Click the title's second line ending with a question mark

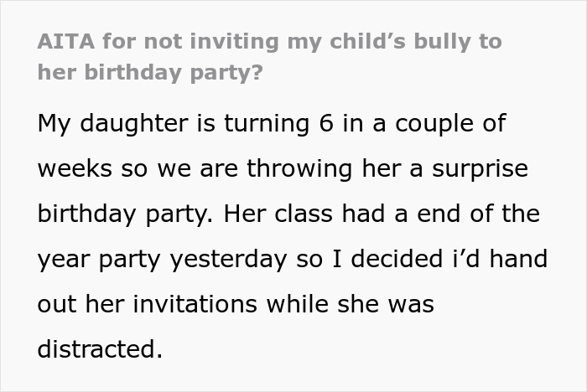click(149, 72)
